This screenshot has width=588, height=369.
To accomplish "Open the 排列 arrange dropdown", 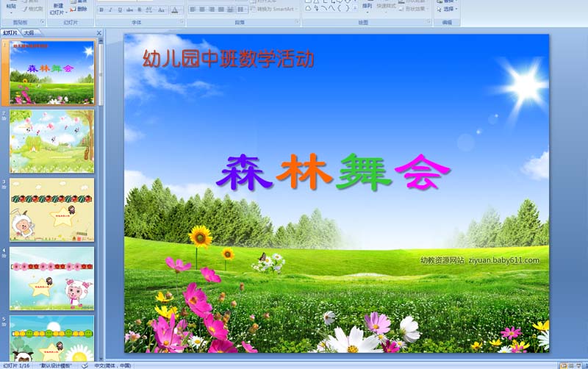I will (x=367, y=7).
